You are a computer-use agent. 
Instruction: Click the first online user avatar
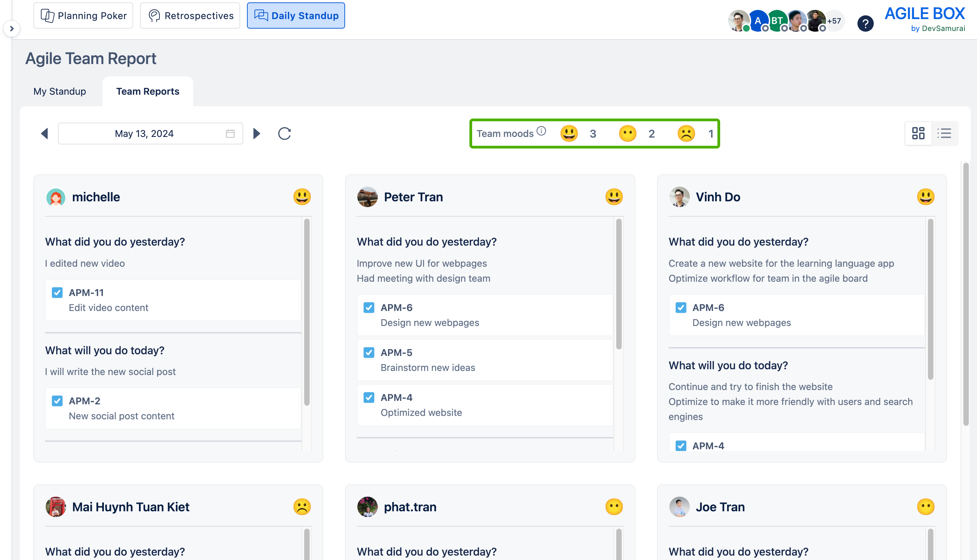coord(738,21)
